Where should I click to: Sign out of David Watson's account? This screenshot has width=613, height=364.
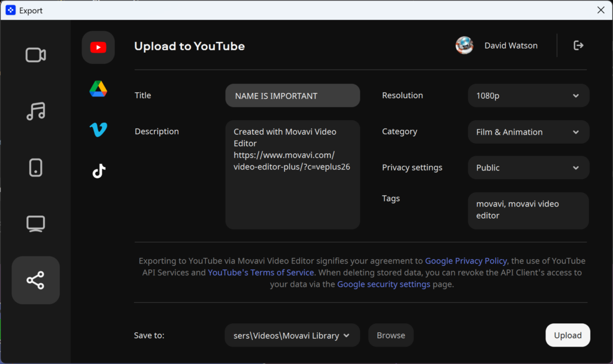click(x=578, y=45)
